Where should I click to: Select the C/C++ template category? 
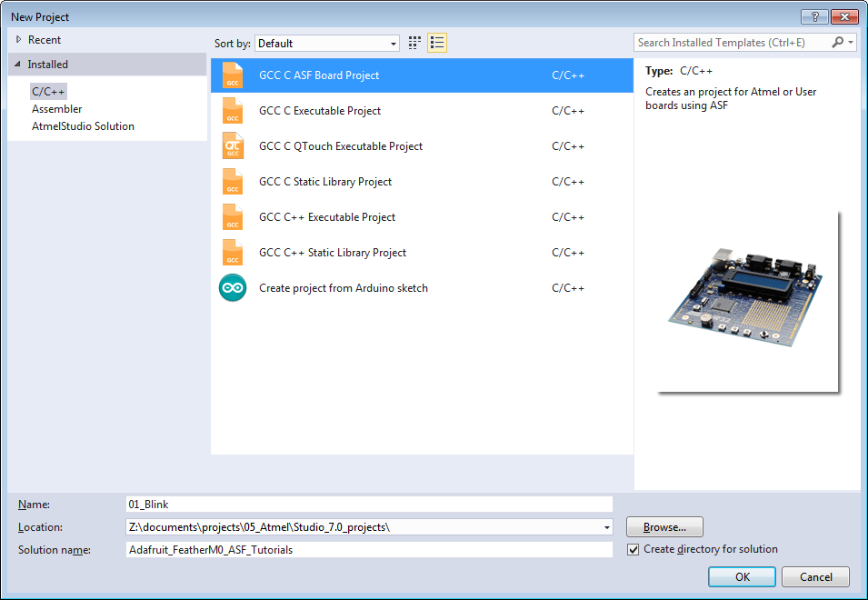[x=48, y=91]
